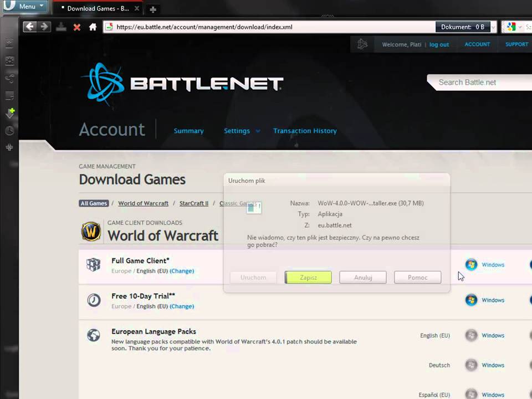This screenshot has width=532, height=399.
Task: Open the Summary account tab
Action: tap(188, 131)
